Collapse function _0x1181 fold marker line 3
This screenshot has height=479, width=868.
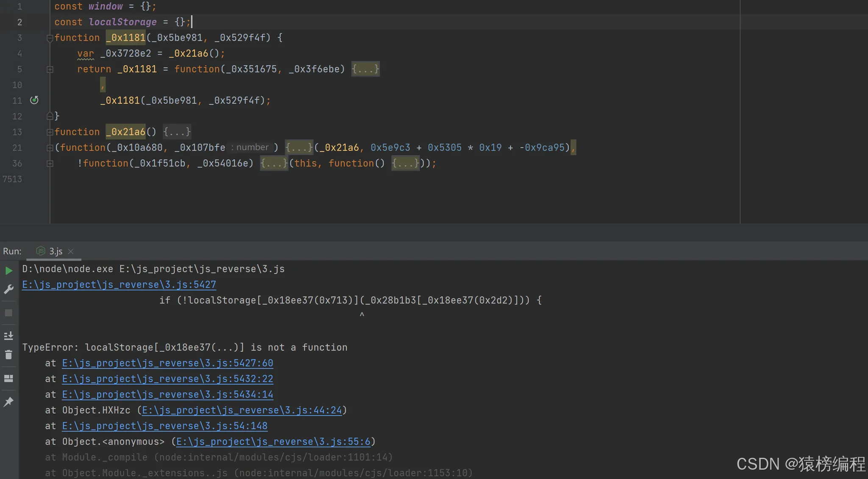click(50, 38)
